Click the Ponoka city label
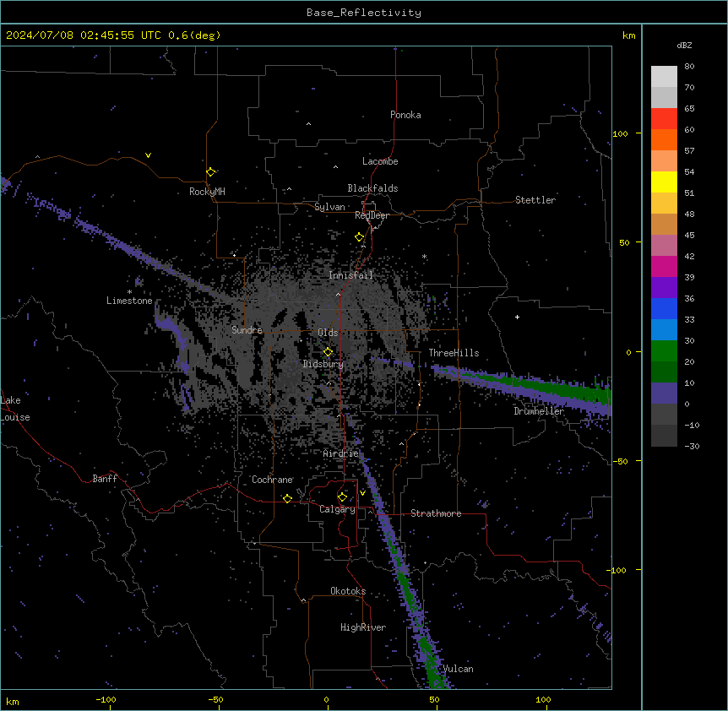The height and width of the screenshot is (711, 728). (x=405, y=115)
